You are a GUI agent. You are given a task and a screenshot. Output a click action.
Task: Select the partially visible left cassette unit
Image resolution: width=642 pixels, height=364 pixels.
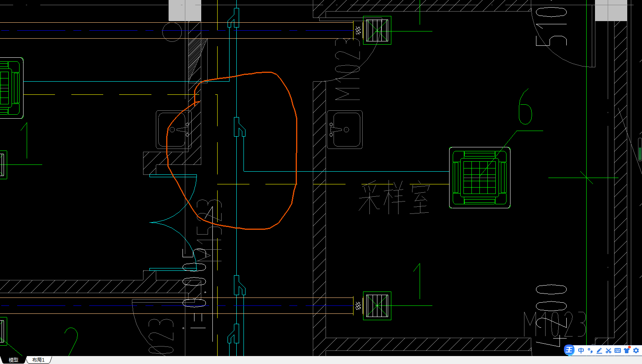[x=12, y=88]
